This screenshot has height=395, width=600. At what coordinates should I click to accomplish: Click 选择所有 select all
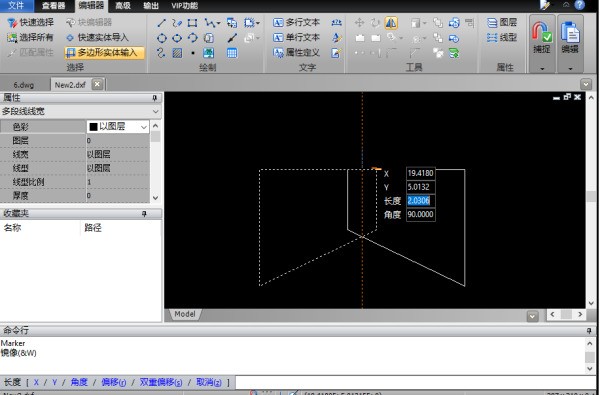click(x=31, y=38)
